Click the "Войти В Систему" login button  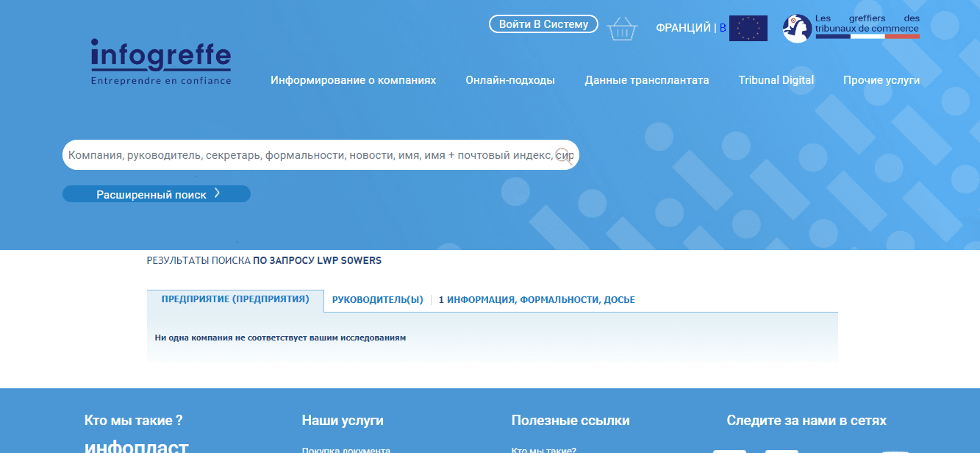[543, 24]
